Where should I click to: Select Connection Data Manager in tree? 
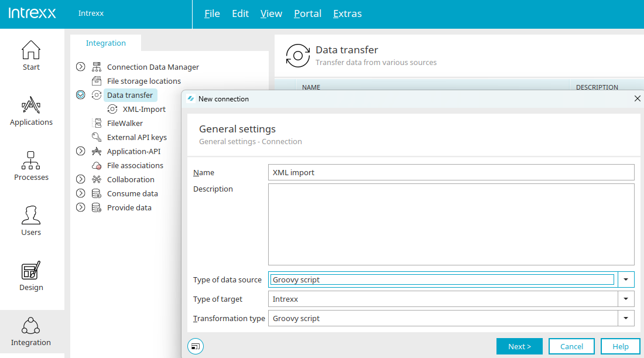click(x=153, y=67)
